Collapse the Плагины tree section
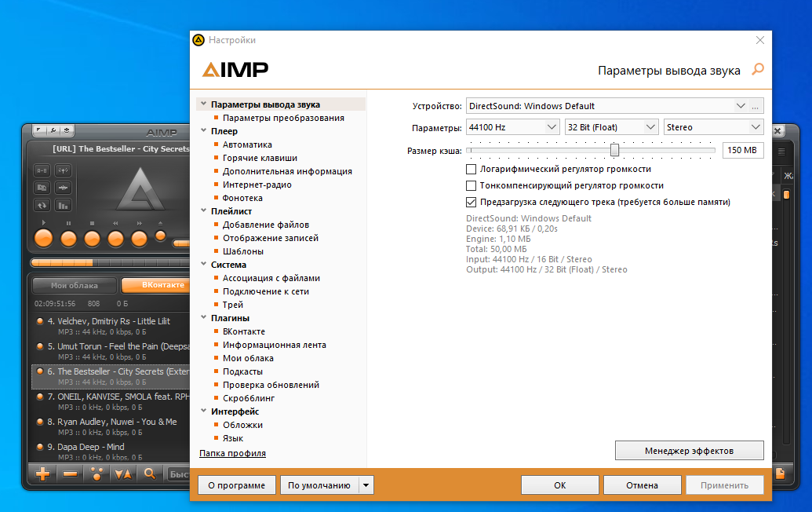This screenshot has height=512, width=812. (203, 317)
